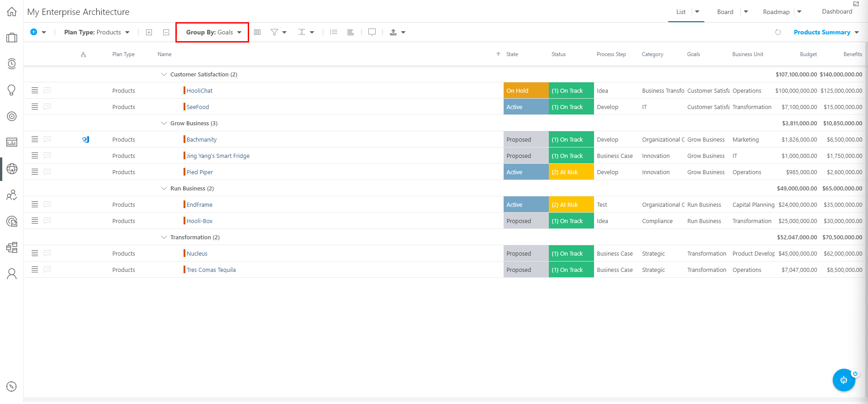Open dropdown arrow beside add button
The image size is (868, 404).
[x=44, y=32]
